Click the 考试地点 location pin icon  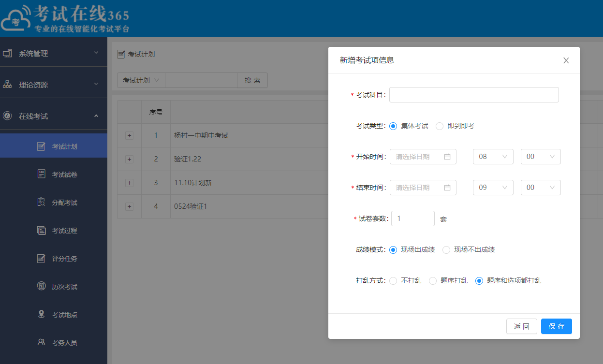[x=42, y=315]
